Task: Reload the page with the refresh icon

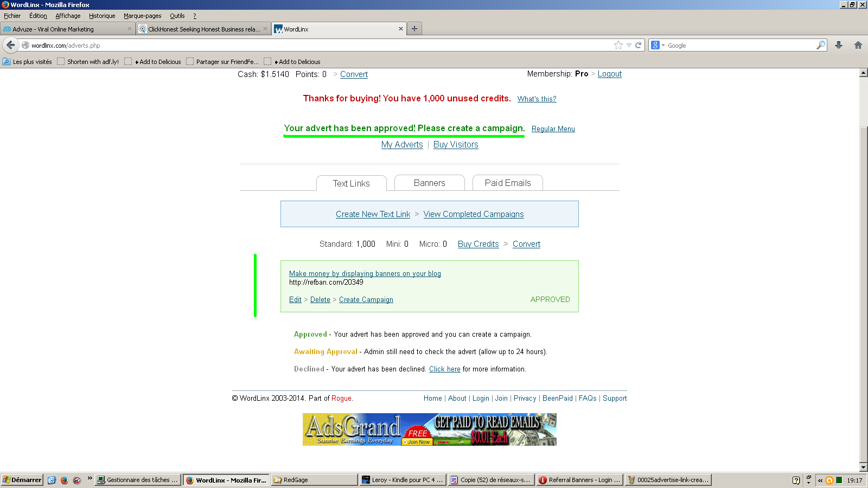Action: coord(639,46)
